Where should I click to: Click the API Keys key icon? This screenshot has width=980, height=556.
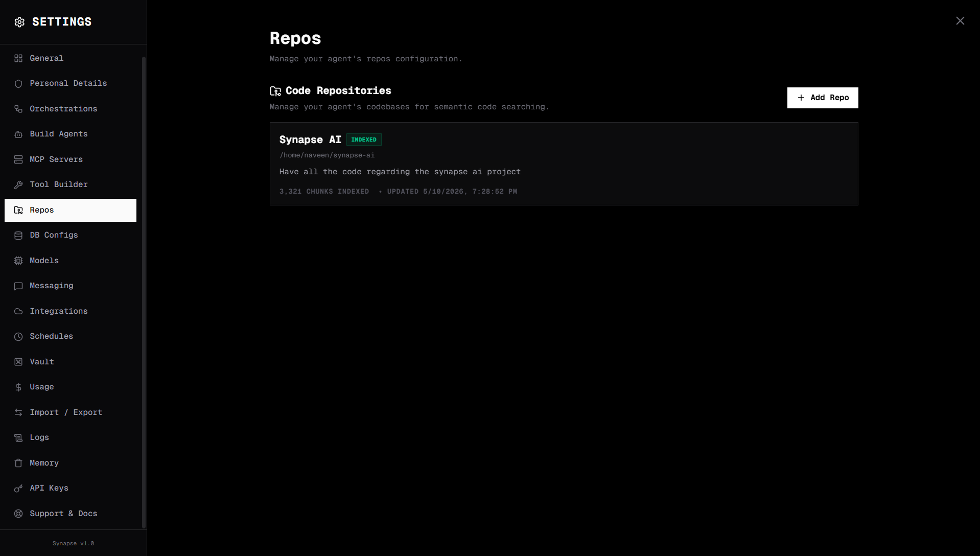[18, 489]
